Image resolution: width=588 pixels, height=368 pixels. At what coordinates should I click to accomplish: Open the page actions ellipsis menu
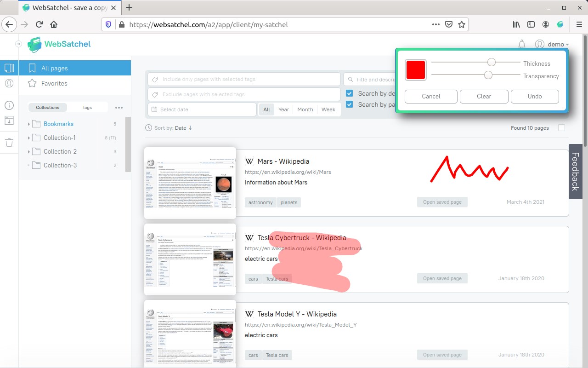tap(436, 24)
